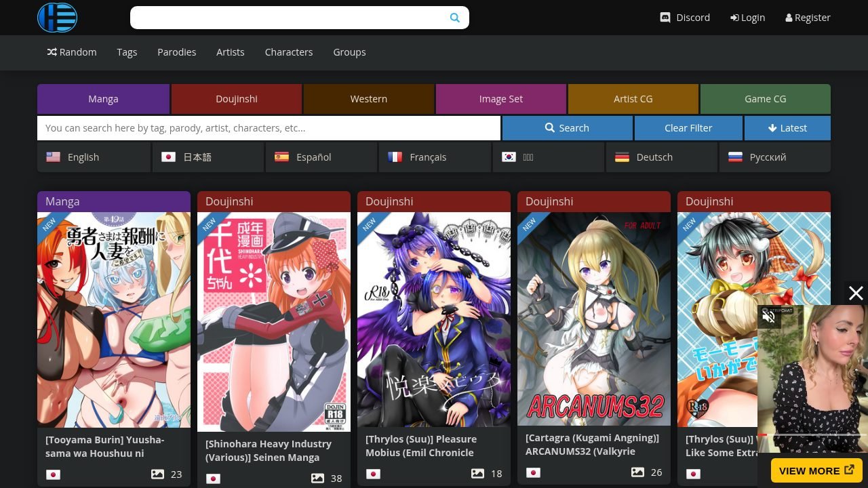The width and height of the screenshot is (868, 488).
Task: Open the Groups menu item
Action: point(349,52)
